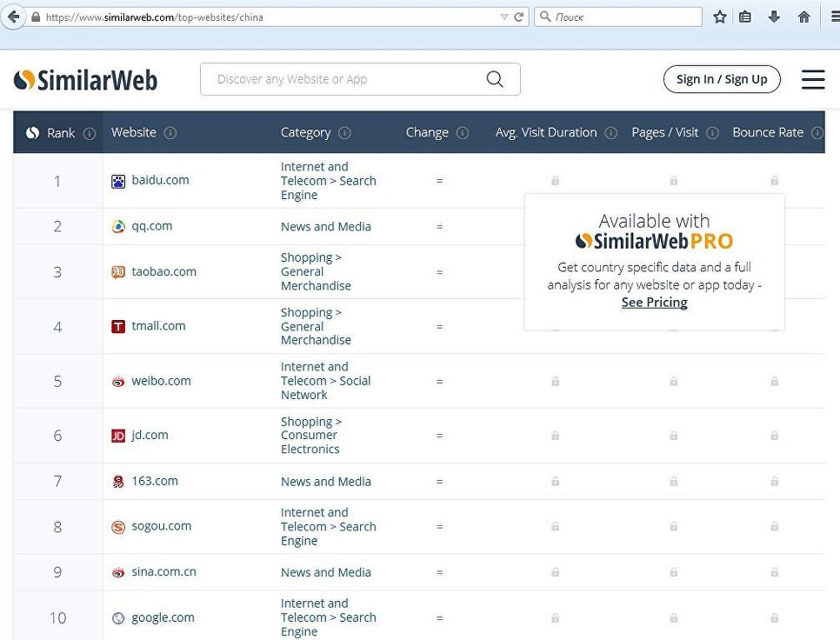Click the lock icon in weibo.com's Pages / Visit
The image size is (840, 640).
[673, 382]
